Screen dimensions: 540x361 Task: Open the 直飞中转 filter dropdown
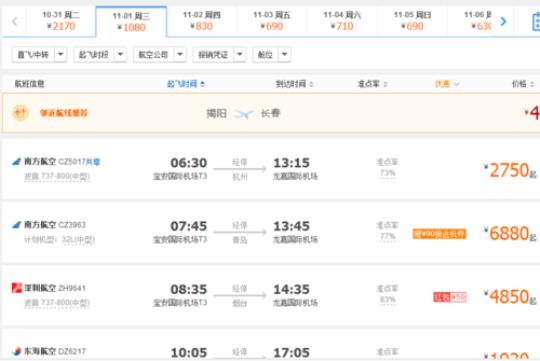click(39, 54)
